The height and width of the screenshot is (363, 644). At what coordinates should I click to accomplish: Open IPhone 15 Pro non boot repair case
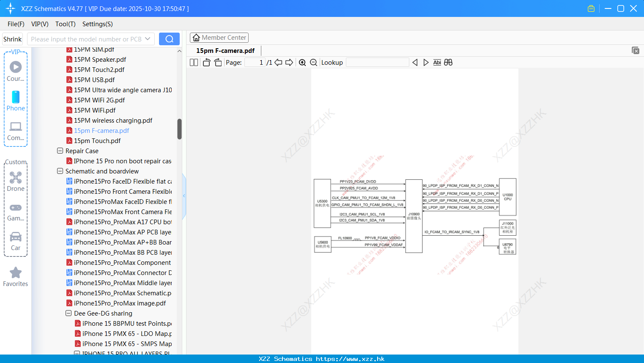click(119, 161)
